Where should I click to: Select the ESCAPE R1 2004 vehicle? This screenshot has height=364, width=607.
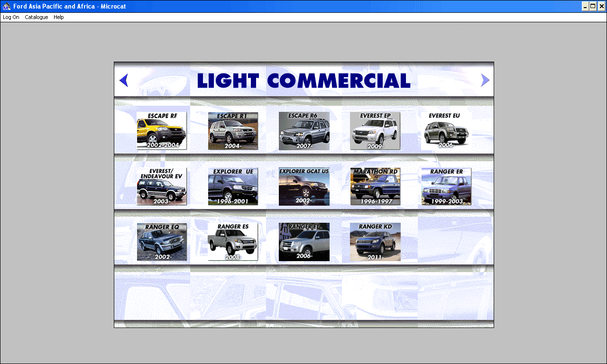[x=233, y=131]
